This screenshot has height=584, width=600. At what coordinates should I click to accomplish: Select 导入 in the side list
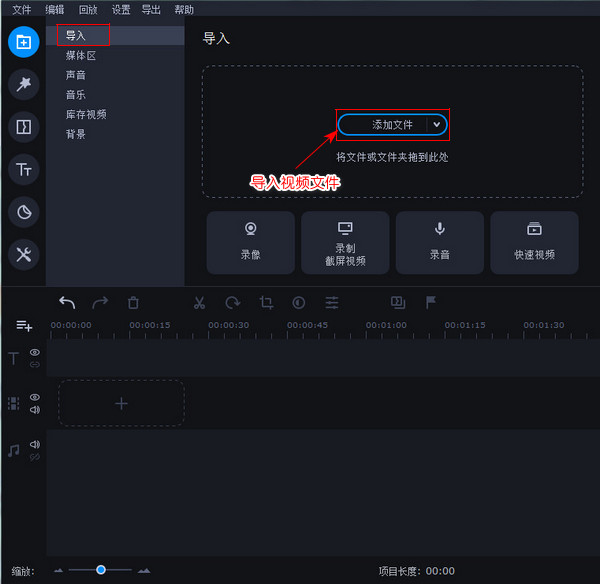coord(115,36)
